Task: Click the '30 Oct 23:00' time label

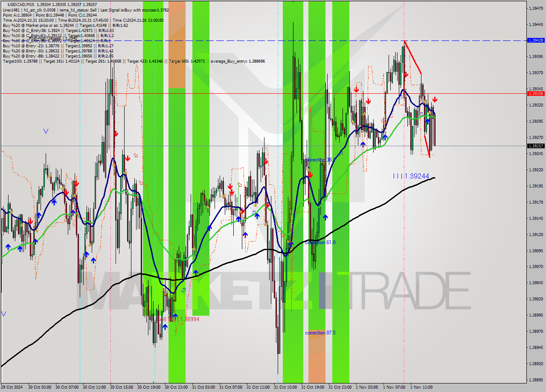Action: click(176, 387)
